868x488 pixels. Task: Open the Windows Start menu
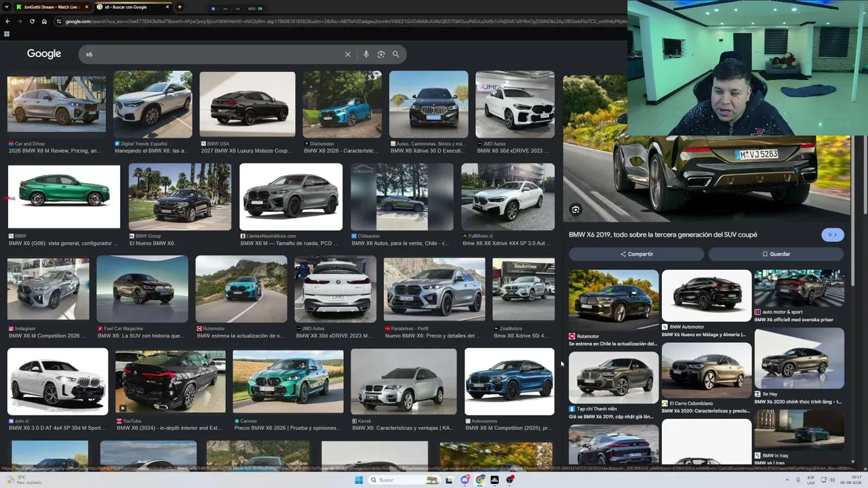pos(359,480)
